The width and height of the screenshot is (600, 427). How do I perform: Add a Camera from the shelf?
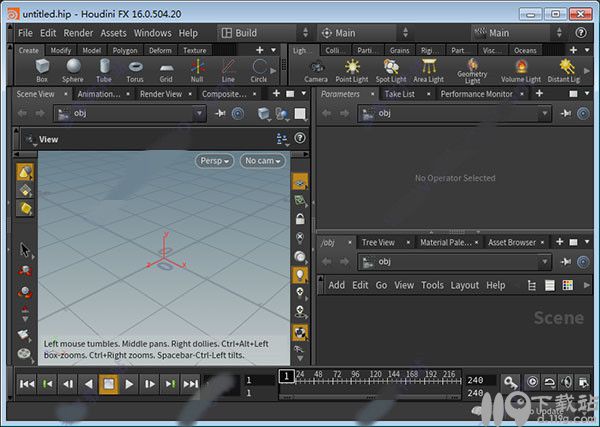click(316, 72)
